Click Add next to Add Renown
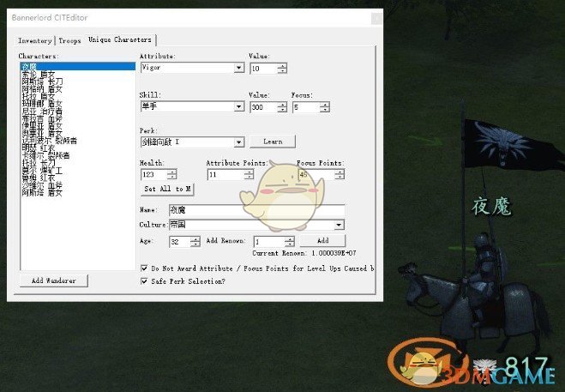 click(x=322, y=240)
